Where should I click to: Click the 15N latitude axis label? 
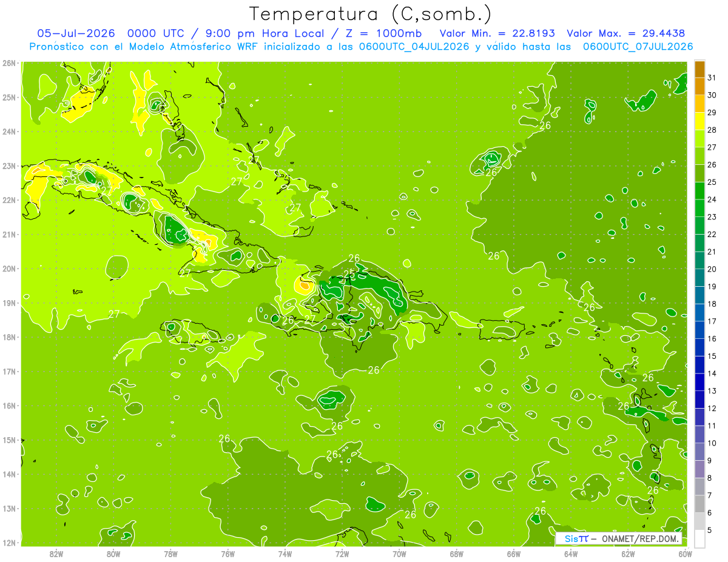coord(9,440)
